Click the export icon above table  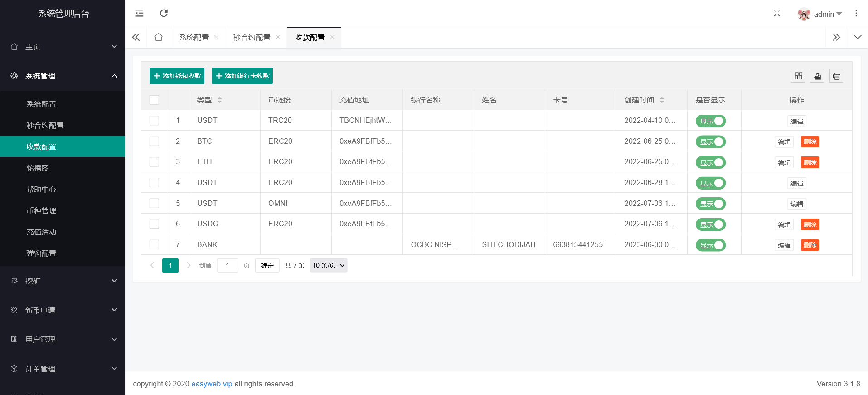pos(817,76)
